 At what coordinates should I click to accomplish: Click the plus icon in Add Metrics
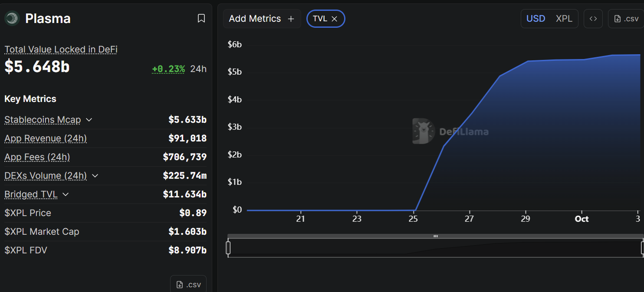(x=291, y=19)
